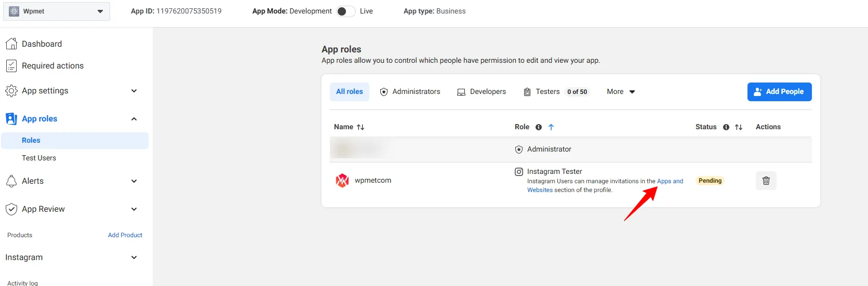Screen dimensions: 868x286
Task: Click the Status column info icon
Action: click(x=726, y=127)
